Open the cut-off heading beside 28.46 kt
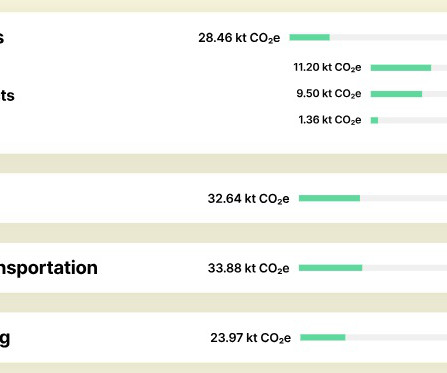The height and width of the screenshot is (373, 447). pos(2,38)
